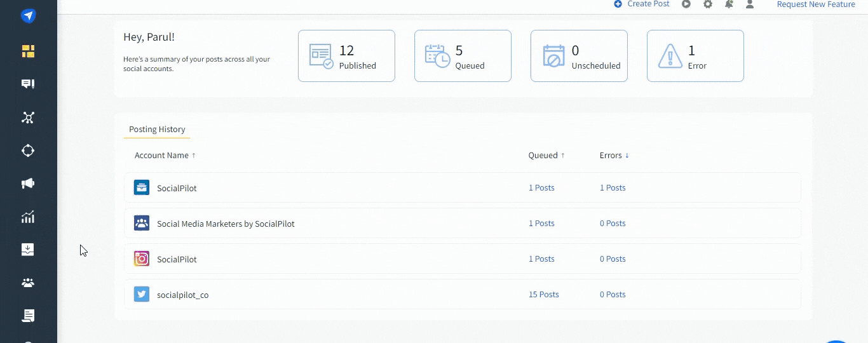868x343 pixels.
Task: Click the Create Post button
Action: [x=642, y=4]
